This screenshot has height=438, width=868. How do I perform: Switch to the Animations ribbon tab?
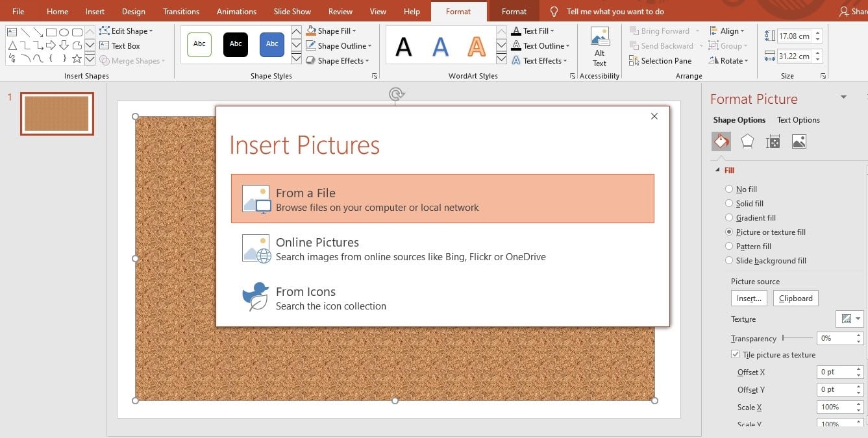coord(236,12)
